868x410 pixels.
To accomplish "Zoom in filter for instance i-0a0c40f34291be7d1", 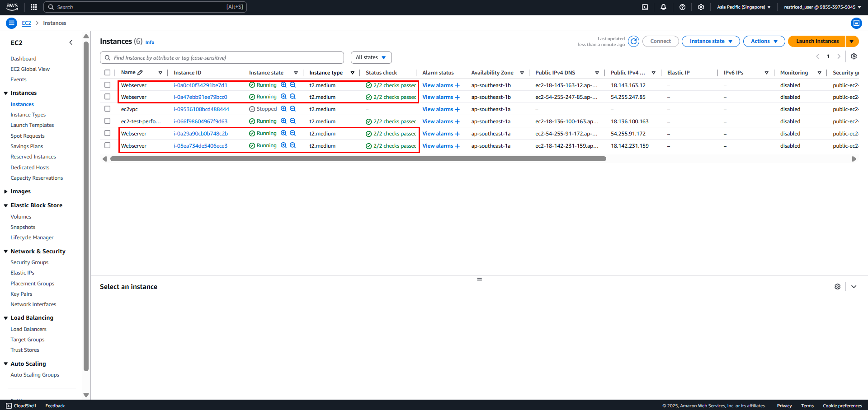I will [x=283, y=85].
